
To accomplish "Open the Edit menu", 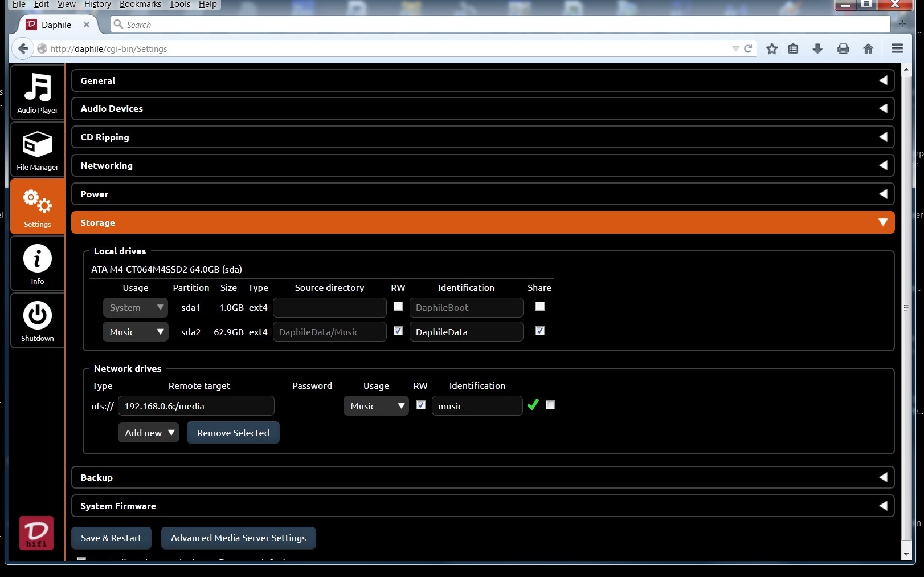I will [x=42, y=4].
